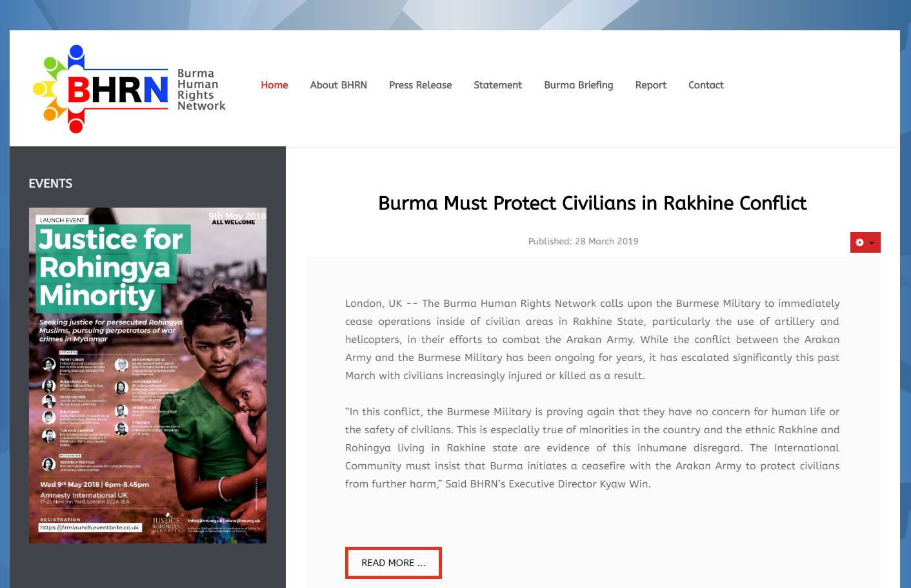Click the EVENTS sidebar heading
The width and height of the screenshot is (911, 588).
(x=50, y=184)
